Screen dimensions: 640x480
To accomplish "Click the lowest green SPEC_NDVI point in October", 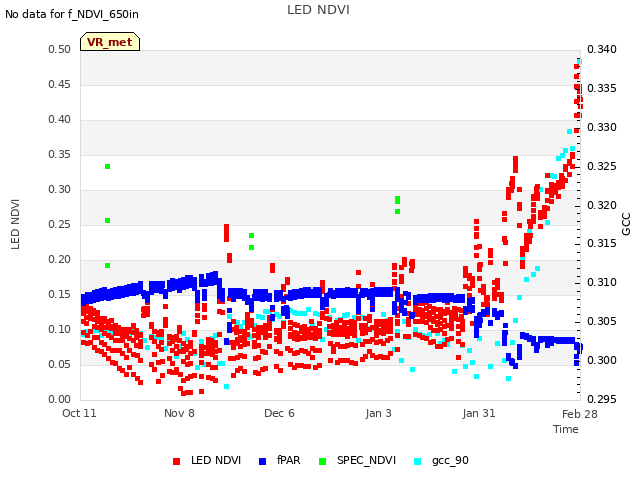I will [108, 266].
